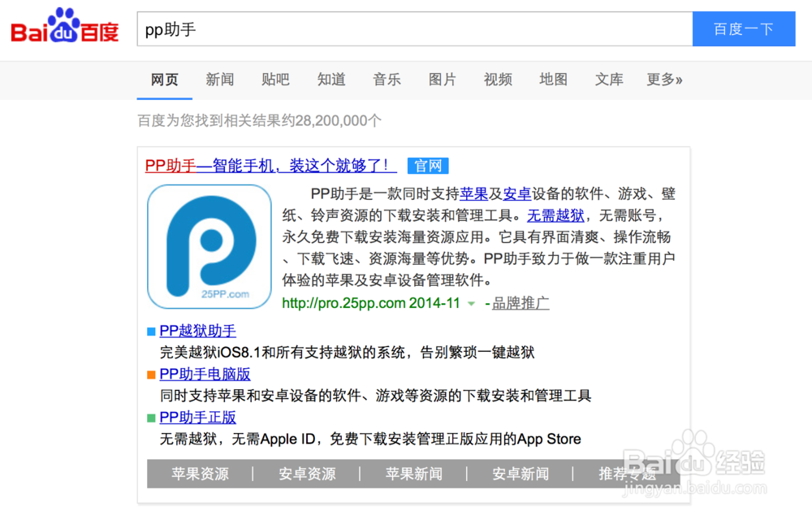
Task: Select 安卓资源 in the gray bar
Action: [307, 474]
